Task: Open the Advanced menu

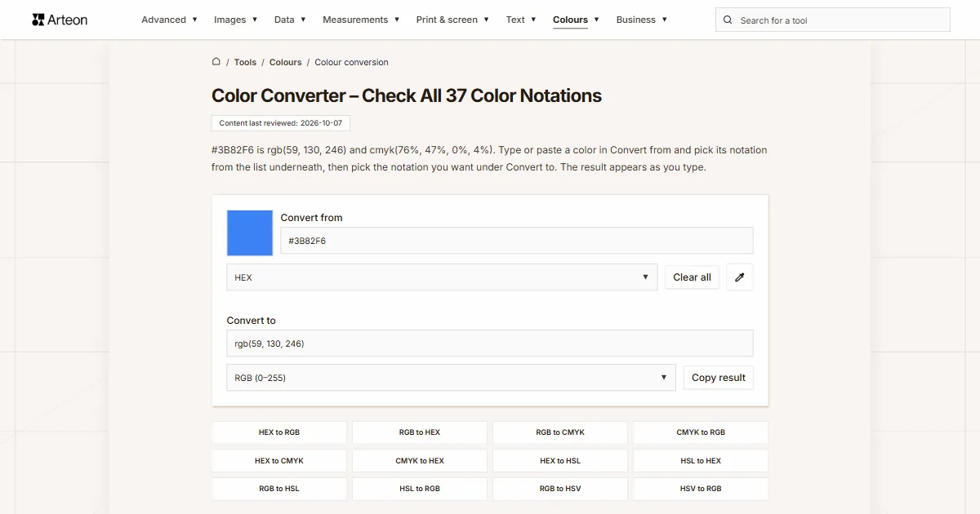Action: click(x=170, y=20)
